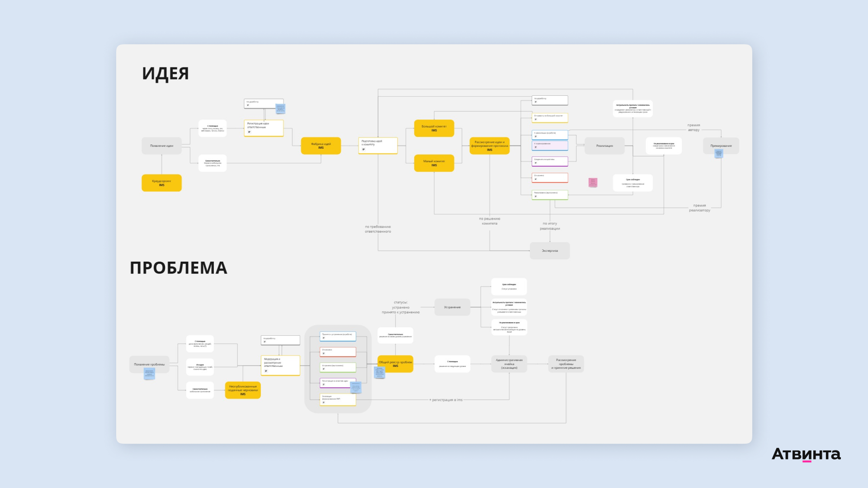
Task: Click the статусы: устранено принято к устранению label
Action: tap(401, 307)
